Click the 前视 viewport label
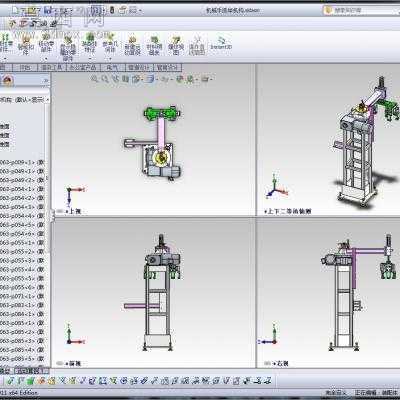The height and width of the screenshot is (400, 400). coord(74,363)
